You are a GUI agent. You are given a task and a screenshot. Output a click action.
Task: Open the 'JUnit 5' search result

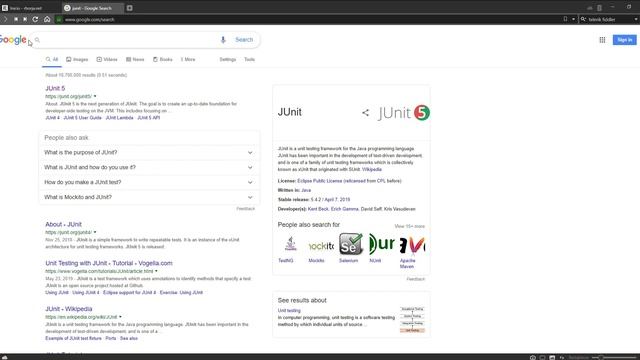[x=55, y=88]
